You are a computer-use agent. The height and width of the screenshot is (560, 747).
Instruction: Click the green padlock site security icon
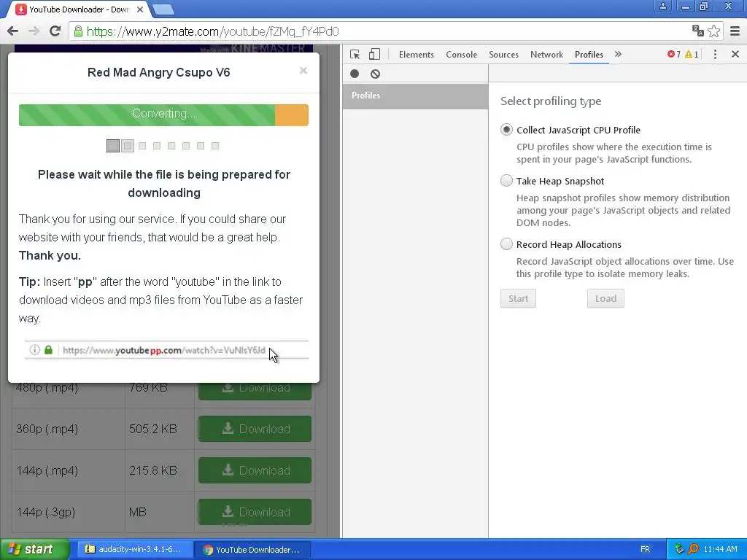[77, 31]
